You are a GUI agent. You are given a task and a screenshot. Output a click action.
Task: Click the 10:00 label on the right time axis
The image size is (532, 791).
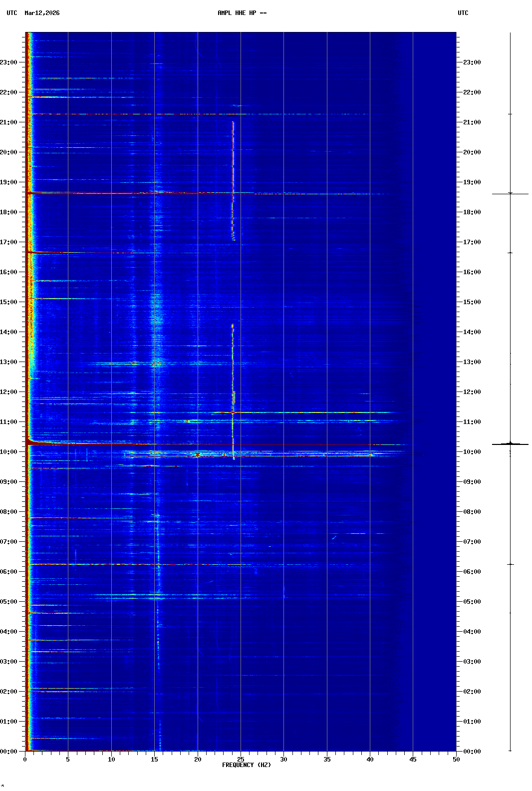pos(472,452)
